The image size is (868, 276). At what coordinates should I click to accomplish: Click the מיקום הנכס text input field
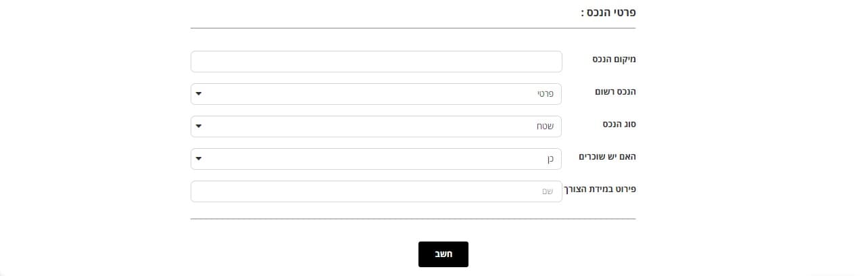tap(376, 62)
